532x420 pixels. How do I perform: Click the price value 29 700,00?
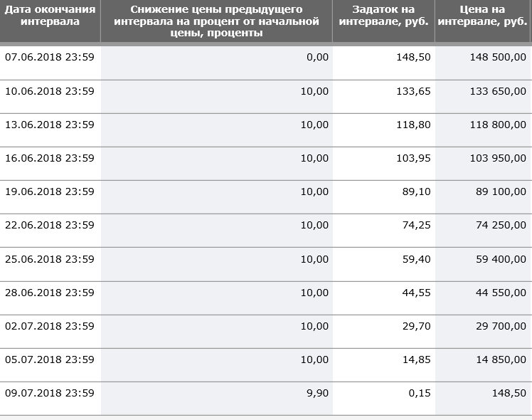click(501, 326)
